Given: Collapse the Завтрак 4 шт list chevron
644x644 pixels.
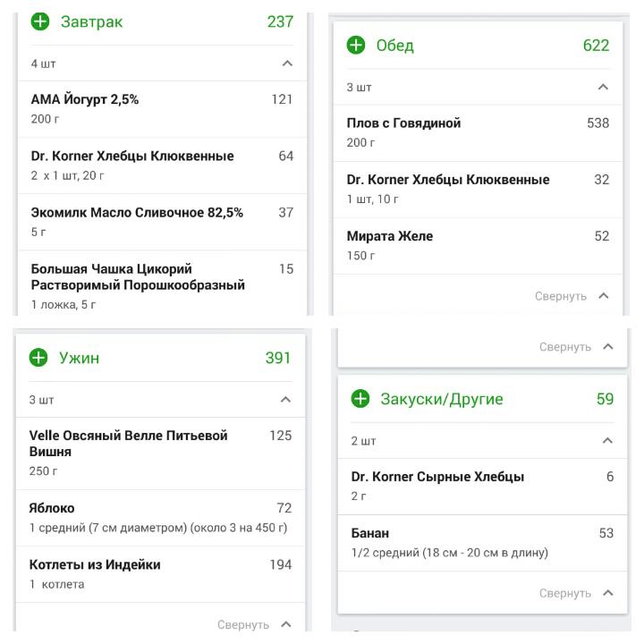Looking at the screenshot, I should (x=287, y=64).
